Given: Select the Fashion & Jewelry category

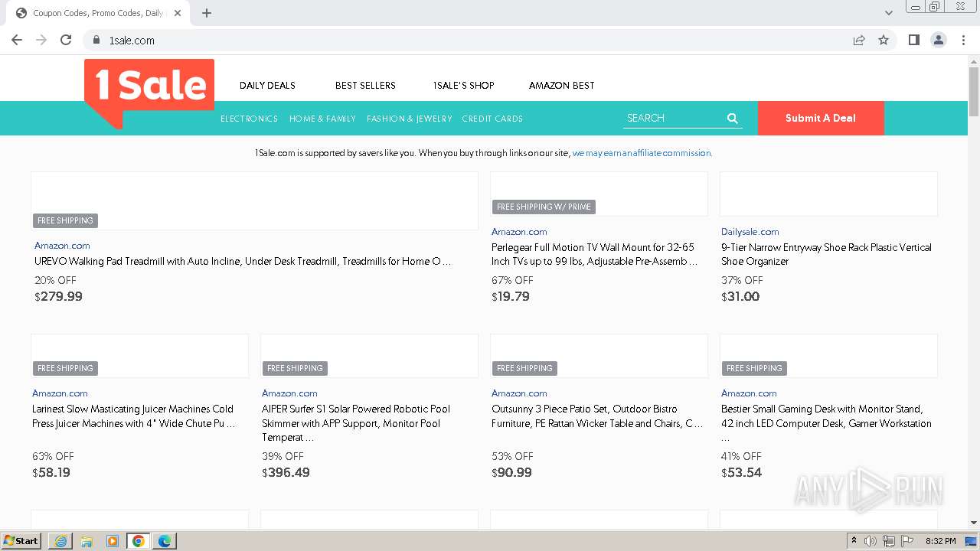Looking at the screenshot, I should (410, 119).
